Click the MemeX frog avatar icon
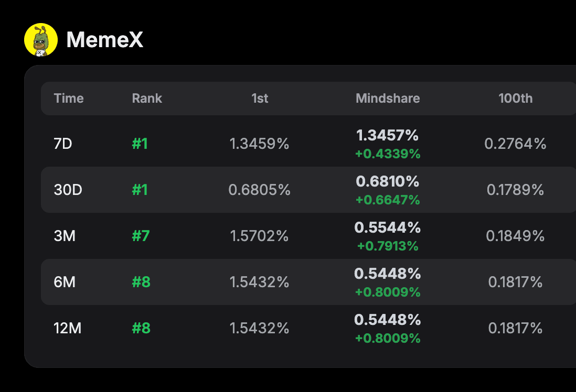Viewport: 576px width, 392px height. click(x=41, y=40)
